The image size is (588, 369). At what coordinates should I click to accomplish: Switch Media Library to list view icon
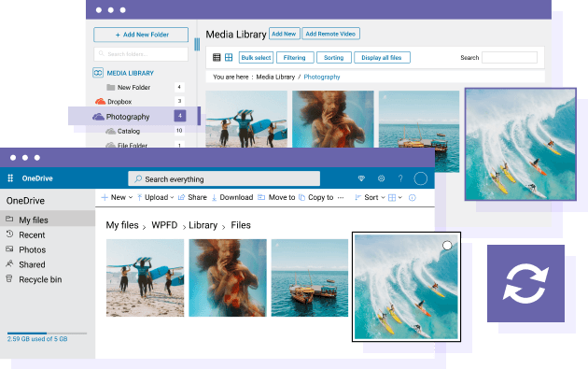pos(217,57)
